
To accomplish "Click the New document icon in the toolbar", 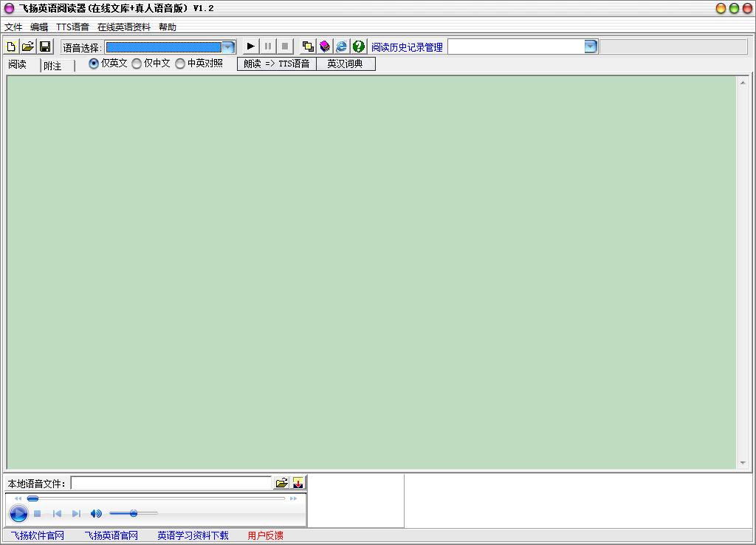I will 11,47.
